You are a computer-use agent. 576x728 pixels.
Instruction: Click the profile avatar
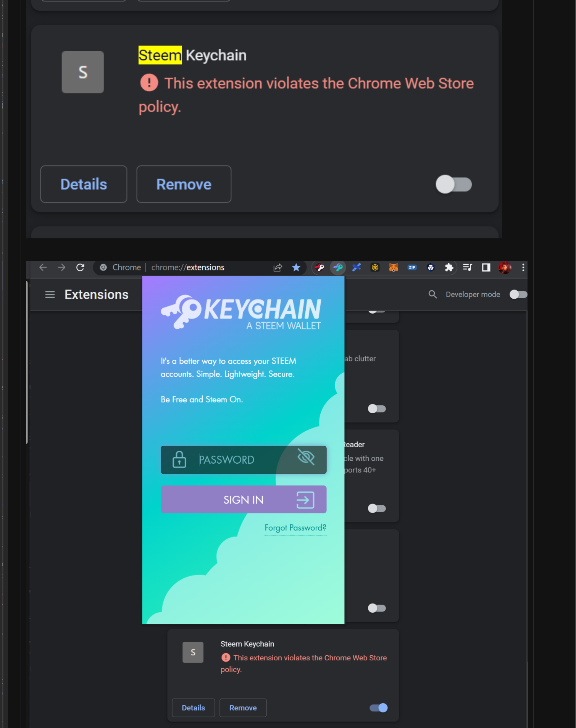tap(505, 267)
